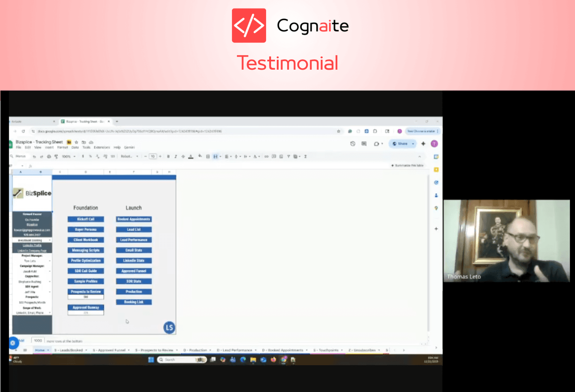The image size is (575, 392).
Task: Open the zoom 100% dropdown
Action: coord(69,157)
